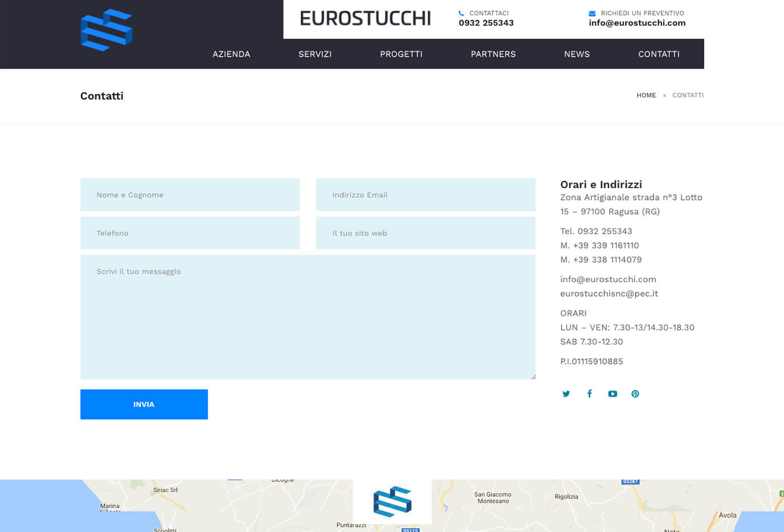
Task: Click Tel. 0932 255343 in sidebar
Action: [596, 231]
